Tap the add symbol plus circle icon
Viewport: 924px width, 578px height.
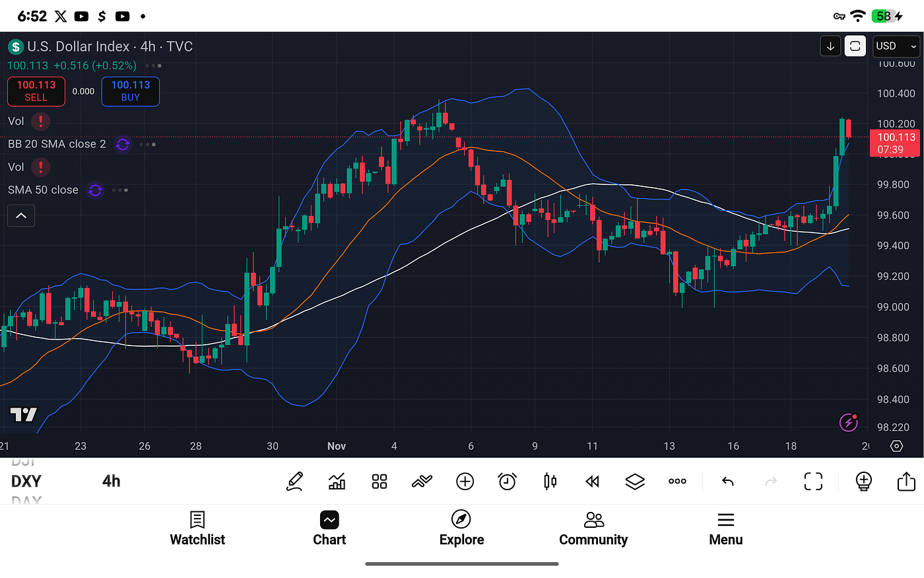[465, 482]
